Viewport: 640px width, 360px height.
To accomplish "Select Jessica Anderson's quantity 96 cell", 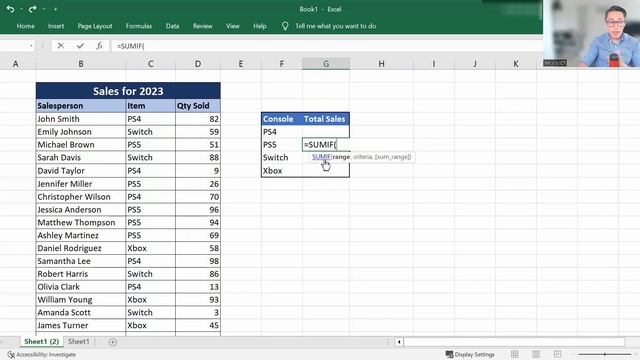I will (198, 209).
